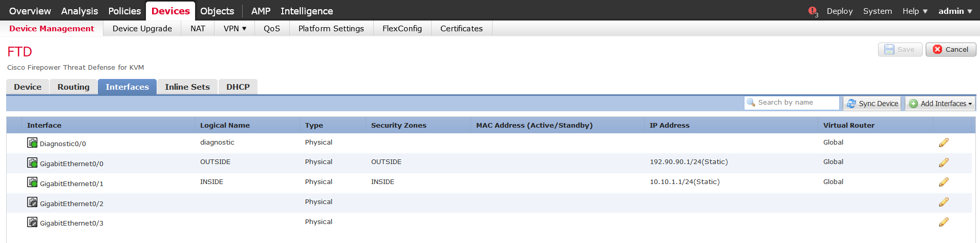The width and height of the screenshot is (980, 243).
Task: Open the Objects menu
Action: click(217, 11)
